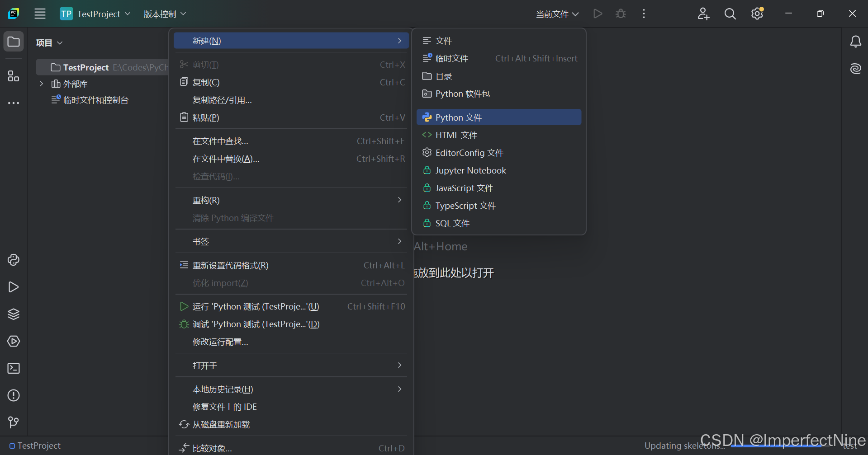Select 修复文件上的 IDE menu entry
868x455 pixels.
pyautogui.click(x=291, y=407)
